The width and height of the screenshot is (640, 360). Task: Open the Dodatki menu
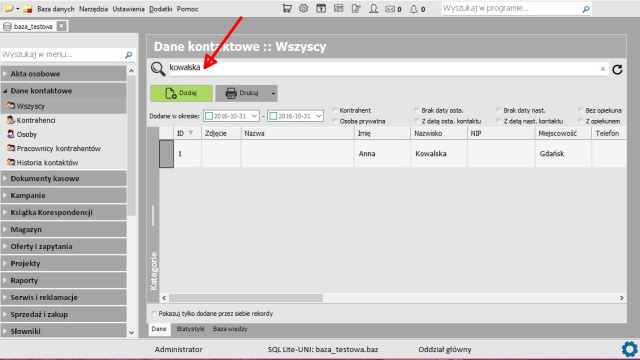pos(160,9)
